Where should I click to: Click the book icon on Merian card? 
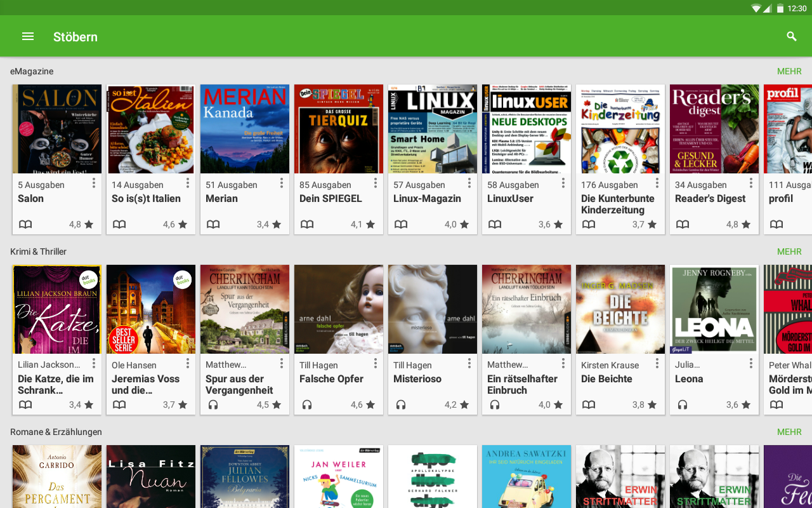[213, 224]
